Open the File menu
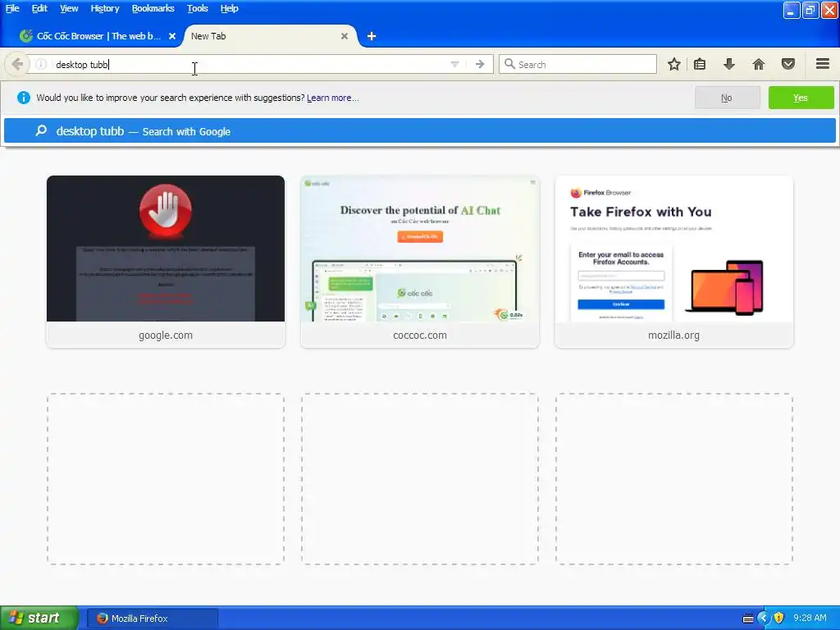 click(x=12, y=8)
